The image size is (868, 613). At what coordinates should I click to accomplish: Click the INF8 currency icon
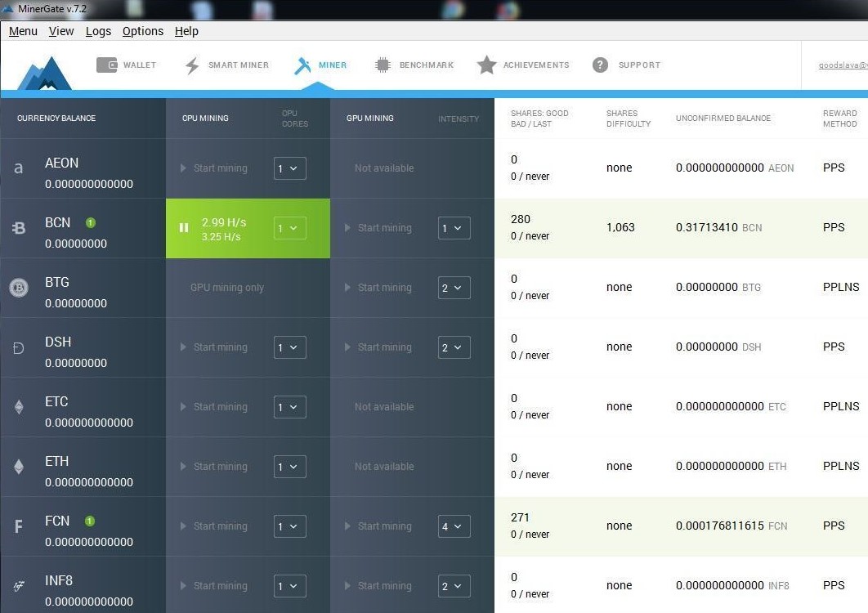19,586
